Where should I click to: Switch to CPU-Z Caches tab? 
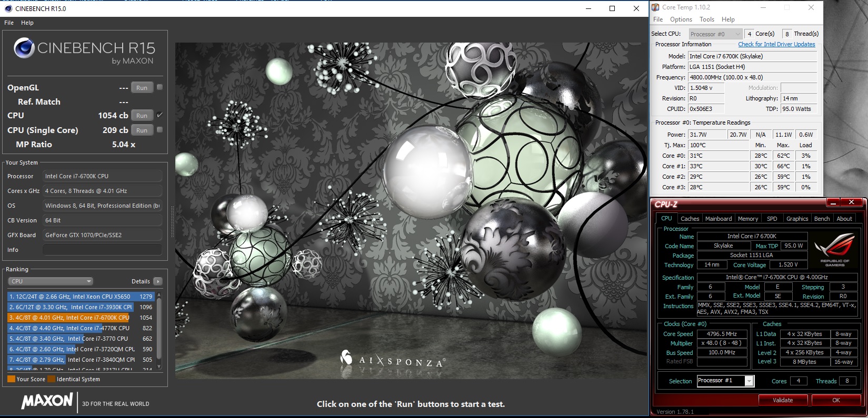(x=690, y=219)
